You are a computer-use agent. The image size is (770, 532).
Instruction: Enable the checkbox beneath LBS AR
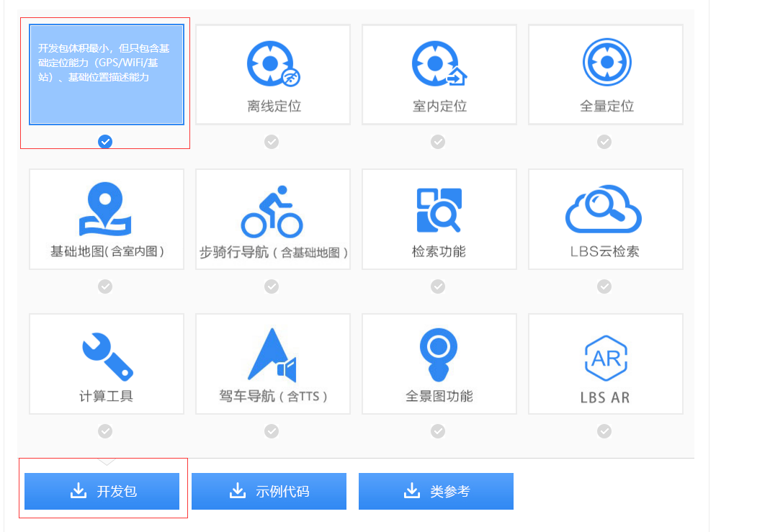[605, 430]
